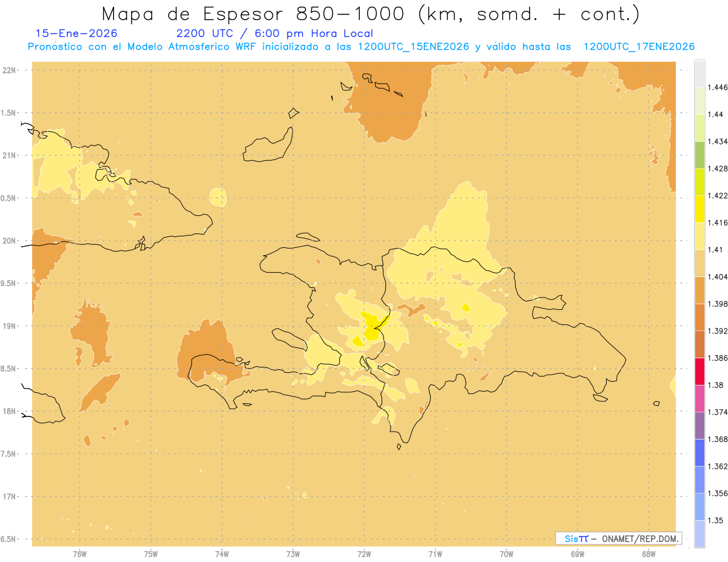Select the date text 15-Ene-2026
Image resolution: width=728 pixels, height=562 pixels.
pos(76,33)
